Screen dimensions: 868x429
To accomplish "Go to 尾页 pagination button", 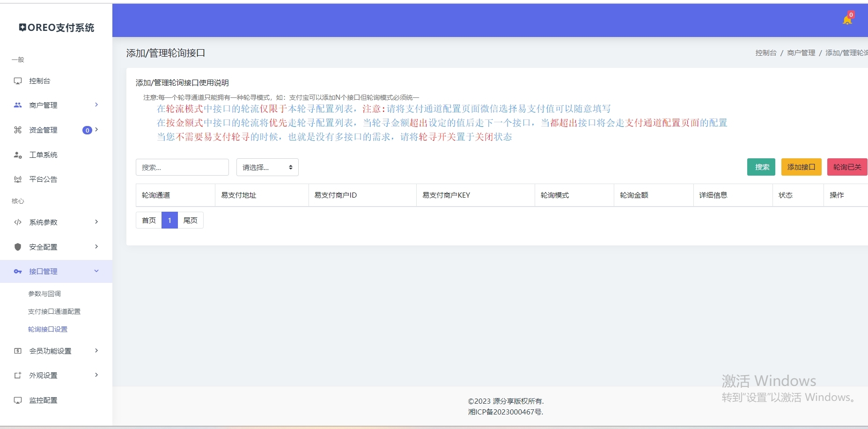I will click(x=191, y=220).
